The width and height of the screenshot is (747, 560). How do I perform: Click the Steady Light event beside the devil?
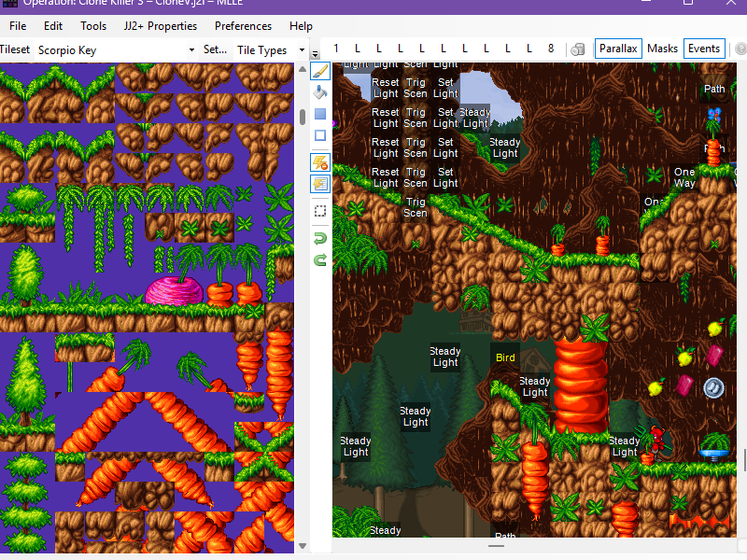coord(624,446)
